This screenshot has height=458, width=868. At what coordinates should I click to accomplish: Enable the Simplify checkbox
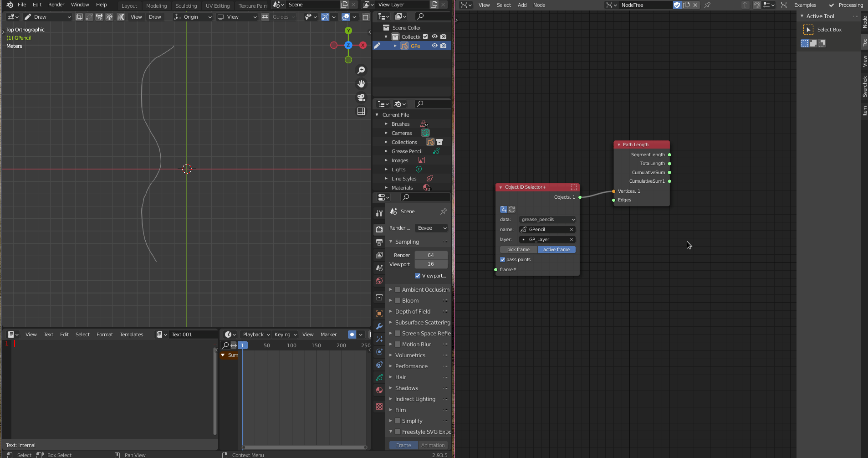(x=398, y=421)
